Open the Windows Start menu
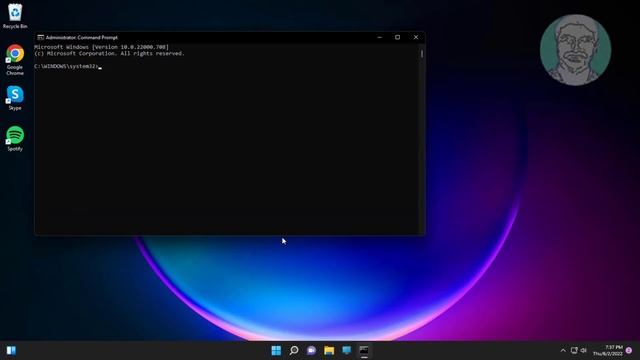This screenshot has width=640, height=360. (x=276, y=350)
